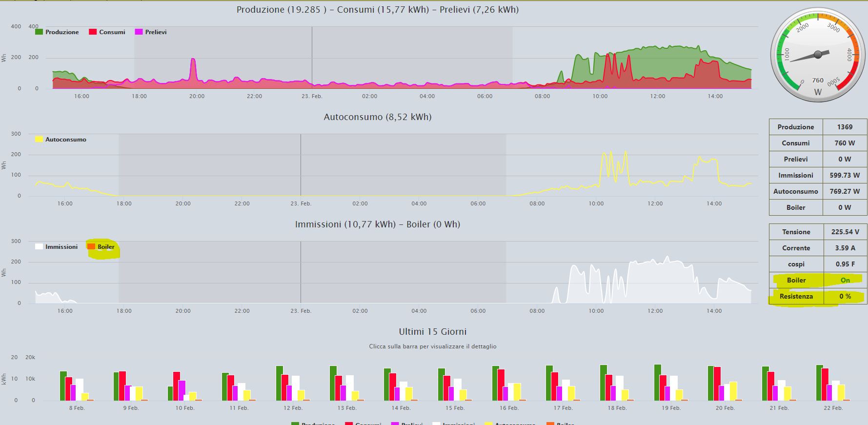Click the red Consumi bar for 10 Feb.

coord(176,386)
